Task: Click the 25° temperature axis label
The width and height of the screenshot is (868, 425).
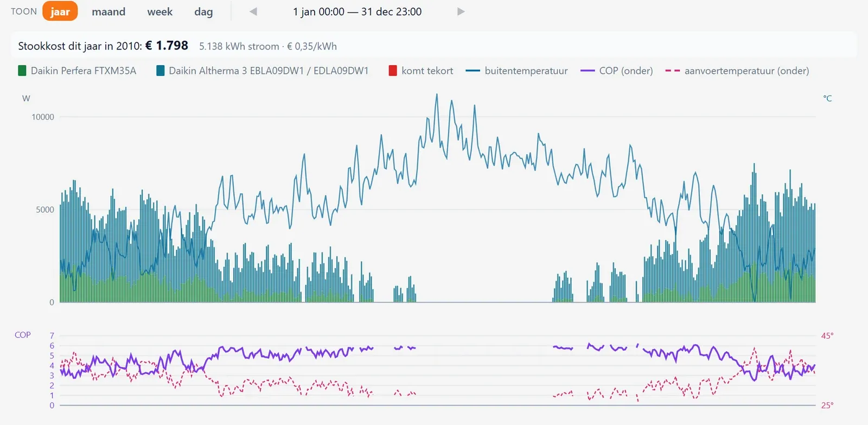Action: point(827,405)
